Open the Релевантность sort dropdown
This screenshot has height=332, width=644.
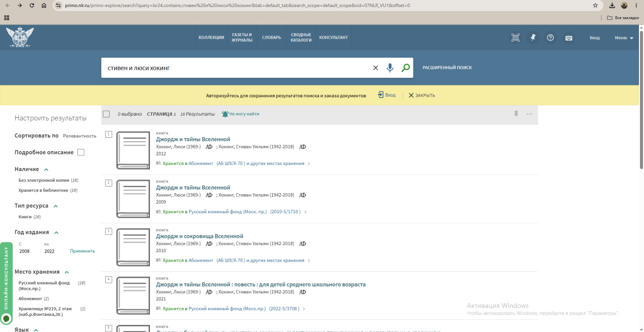pos(79,136)
